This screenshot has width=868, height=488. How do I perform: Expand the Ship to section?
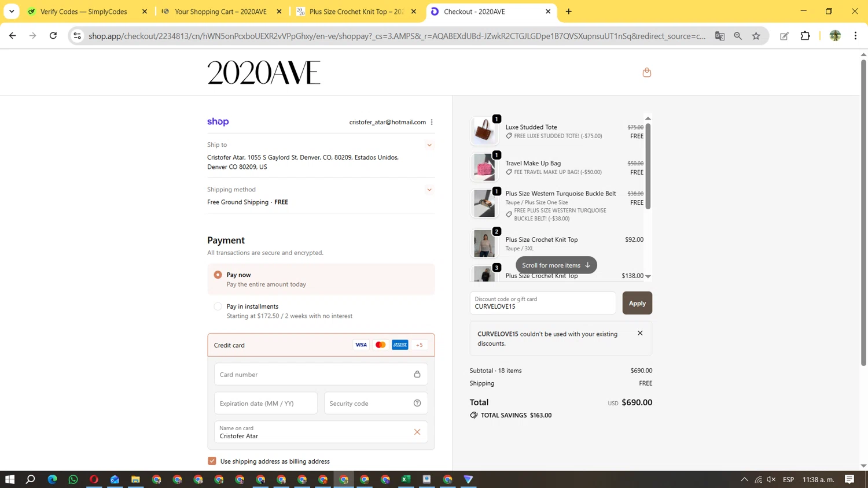click(x=429, y=145)
